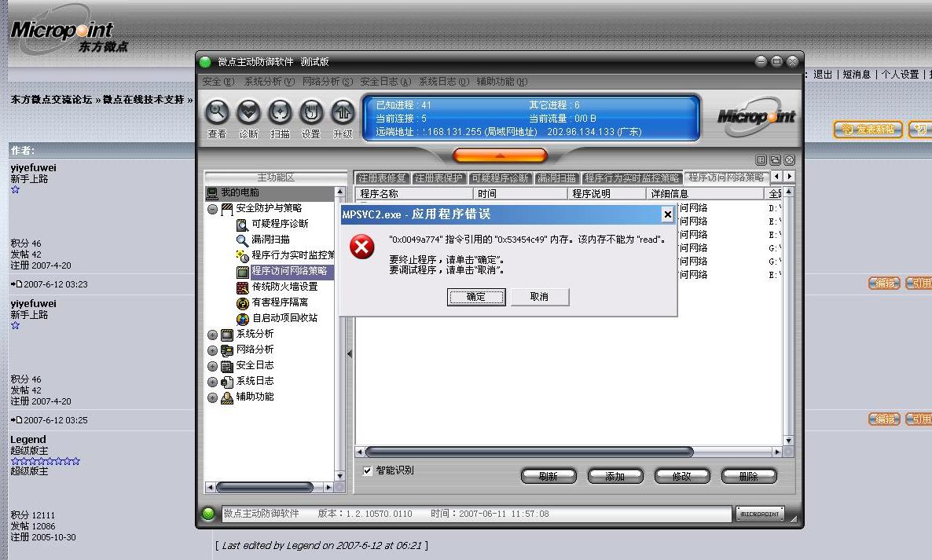932x560 pixels.
Task: Click the second pane layout icon above tabs
Action: coord(775,160)
